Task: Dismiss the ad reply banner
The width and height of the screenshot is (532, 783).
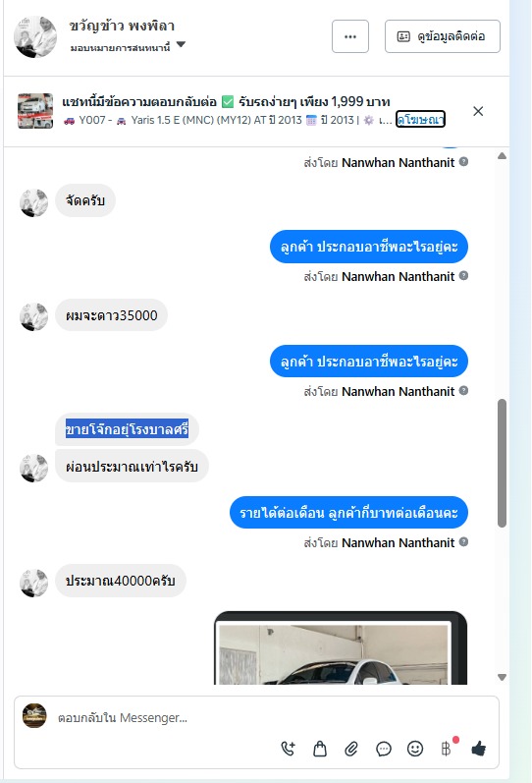Action: click(x=478, y=111)
